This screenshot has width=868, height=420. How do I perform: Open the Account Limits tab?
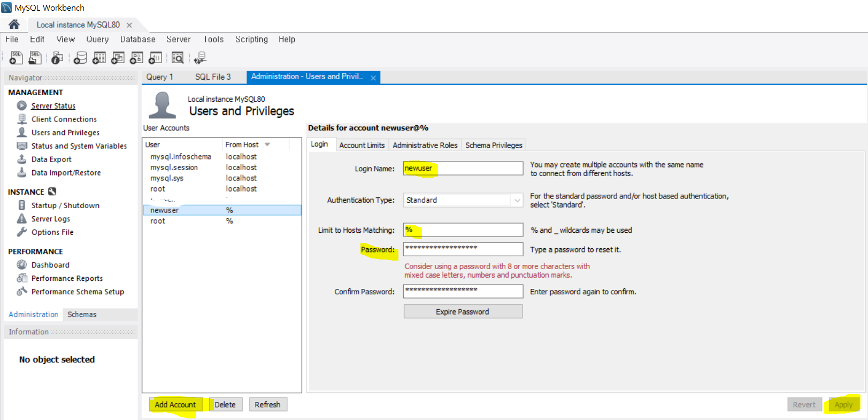(362, 145)
